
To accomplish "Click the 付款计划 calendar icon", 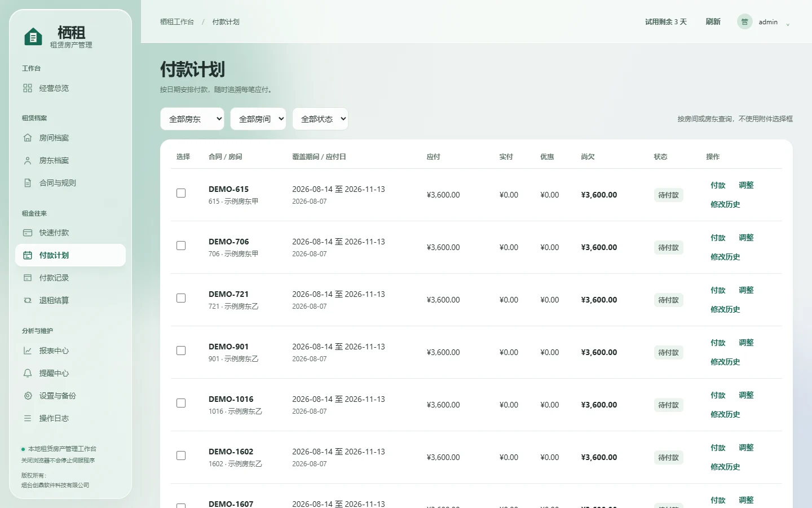I will 28,255.
